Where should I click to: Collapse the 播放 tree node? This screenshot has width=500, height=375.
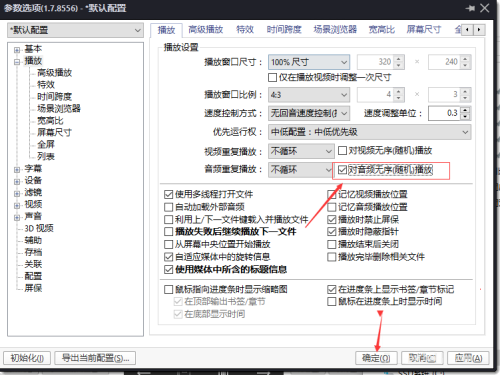click(x=17, y=62)
